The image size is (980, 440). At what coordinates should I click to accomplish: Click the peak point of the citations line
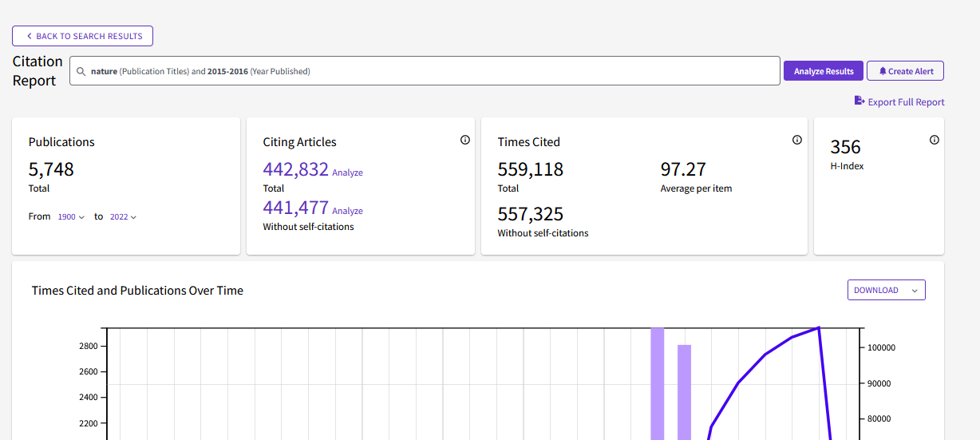(x=819, y=327)
